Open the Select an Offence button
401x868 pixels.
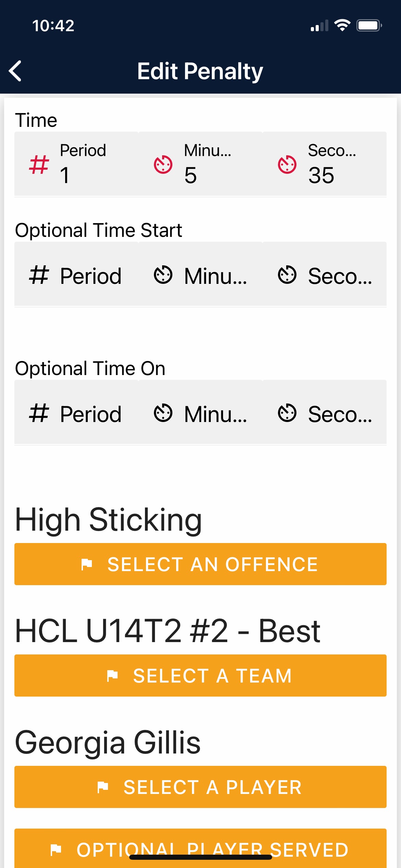[200, 564]
